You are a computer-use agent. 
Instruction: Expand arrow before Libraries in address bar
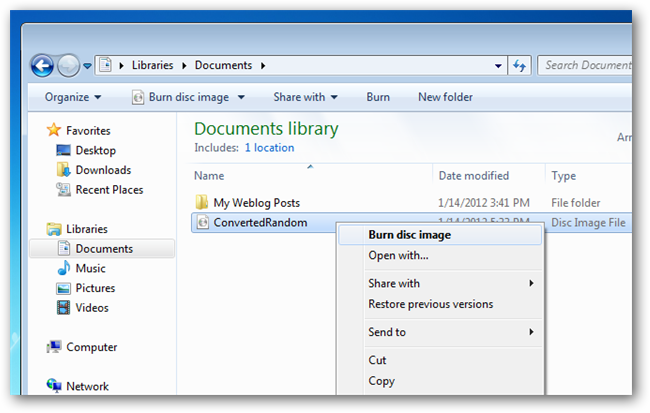(x=121, y=66)
